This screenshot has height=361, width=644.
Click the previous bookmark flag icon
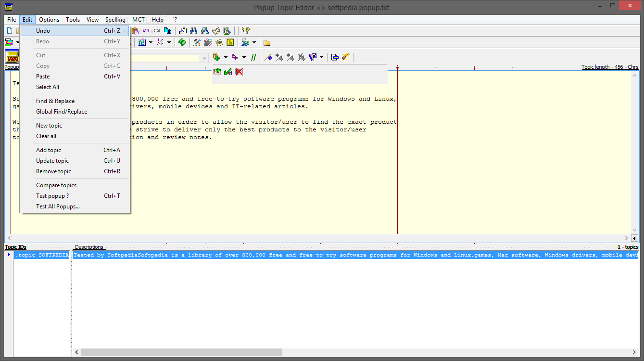click(x=290, y=57)
